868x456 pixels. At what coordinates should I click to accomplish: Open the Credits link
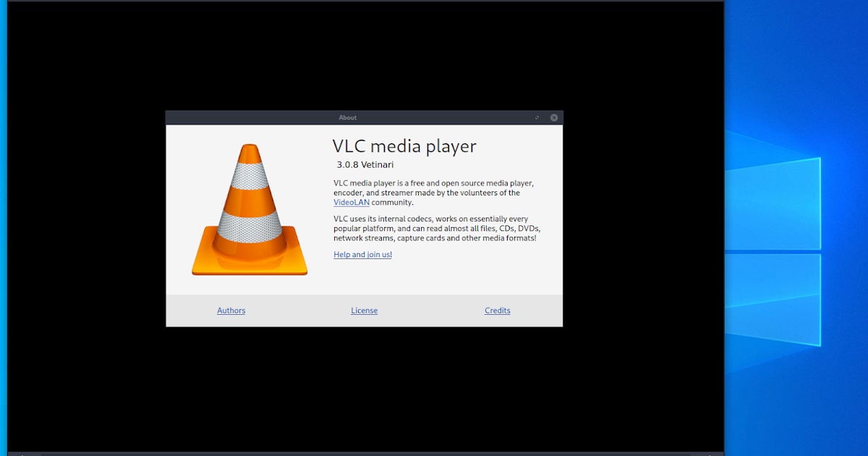(497, 311)
